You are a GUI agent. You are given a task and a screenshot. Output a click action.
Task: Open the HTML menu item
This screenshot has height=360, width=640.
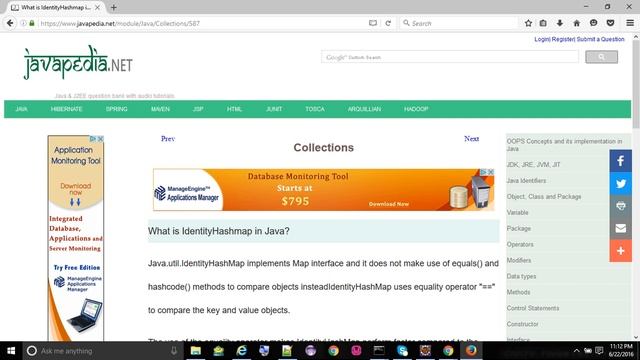click(x=234, y=109)
